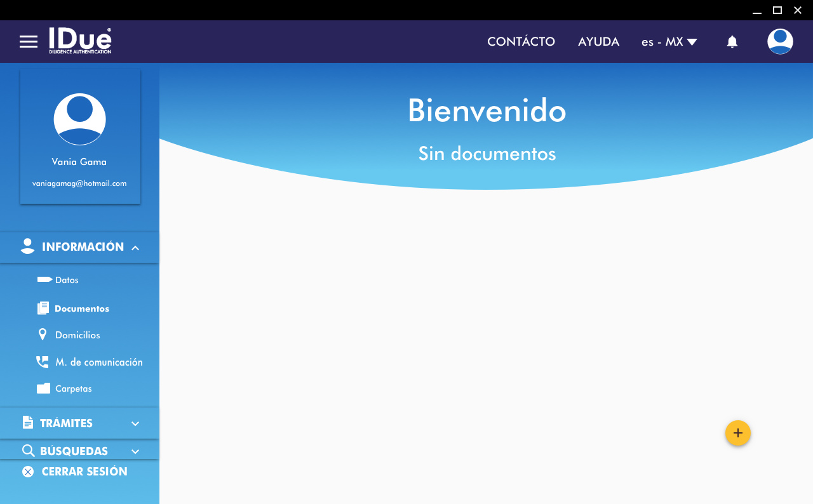The image size is (813, 504).
Task: Click the yellow plus add button
Action: pyautogui.click(x=737, y=433)
